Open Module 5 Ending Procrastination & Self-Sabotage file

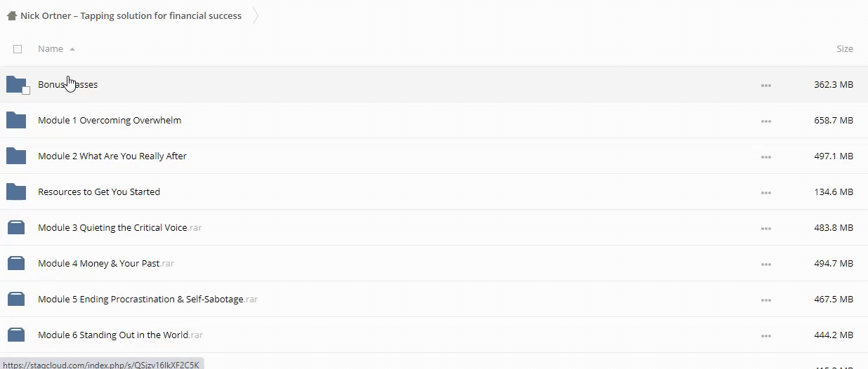click(x=140, y=299)
